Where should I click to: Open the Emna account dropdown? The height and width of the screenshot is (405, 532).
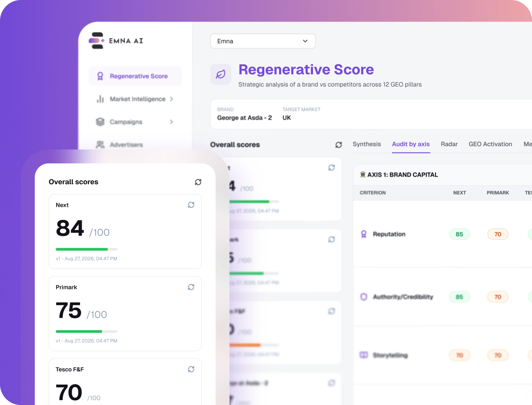click(x=263, y=41)
